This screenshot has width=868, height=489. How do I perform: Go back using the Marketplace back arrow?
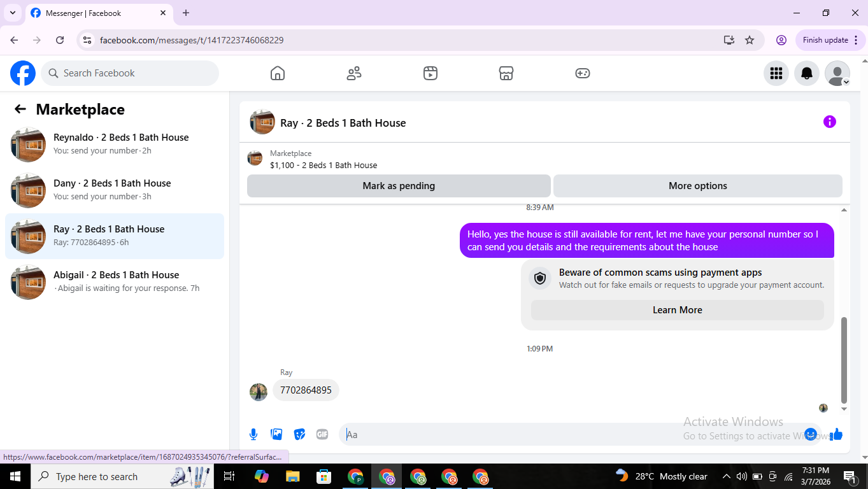(x=20, y=109)
